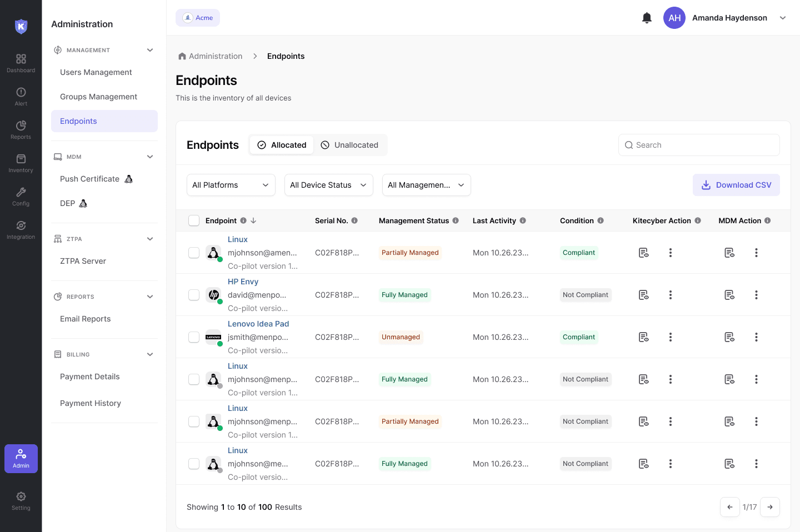Switch to the Unallocated tab
The image size is (800, 532).
tap(349, 145)
